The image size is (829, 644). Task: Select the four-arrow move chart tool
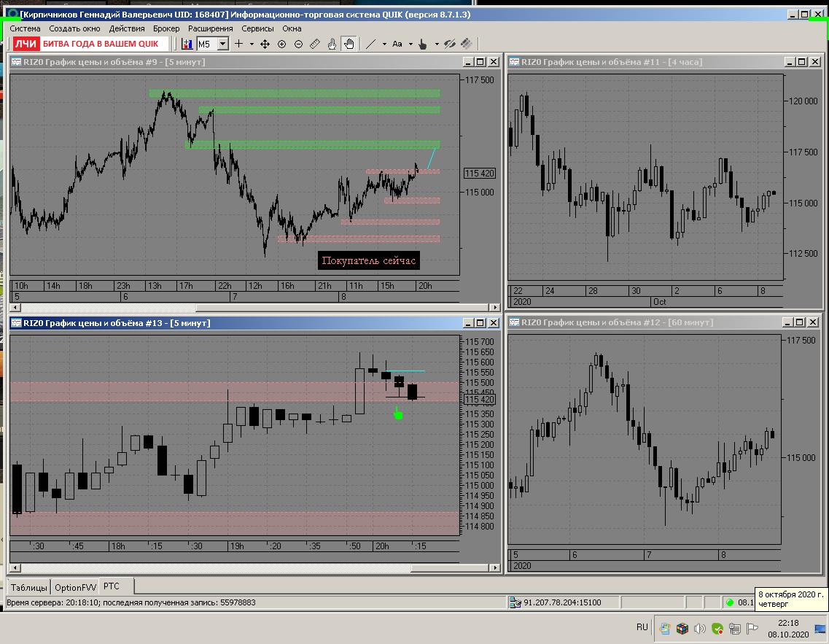[265, 44]
